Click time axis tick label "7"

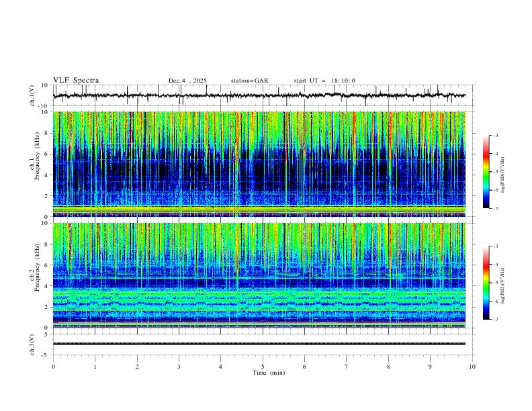point(347,367)
